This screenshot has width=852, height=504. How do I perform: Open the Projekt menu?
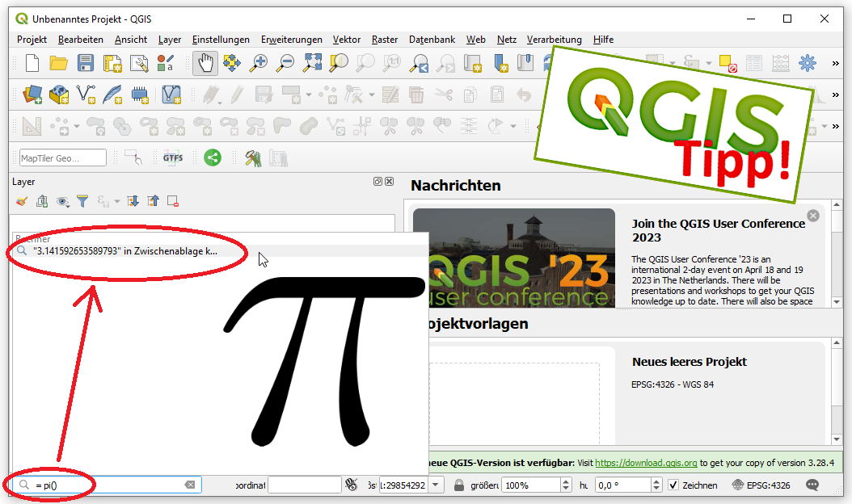[32, 40]
